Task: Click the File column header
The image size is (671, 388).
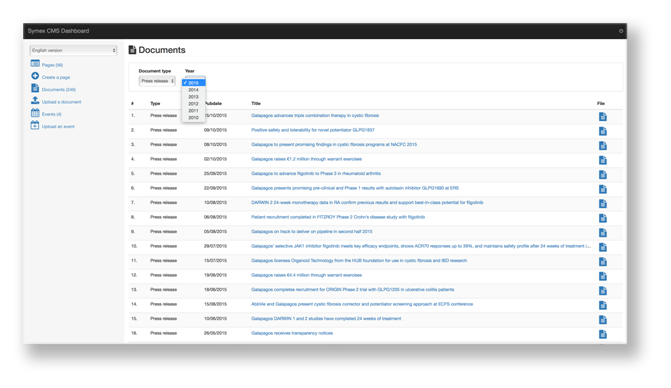Action: pos(601,104)
